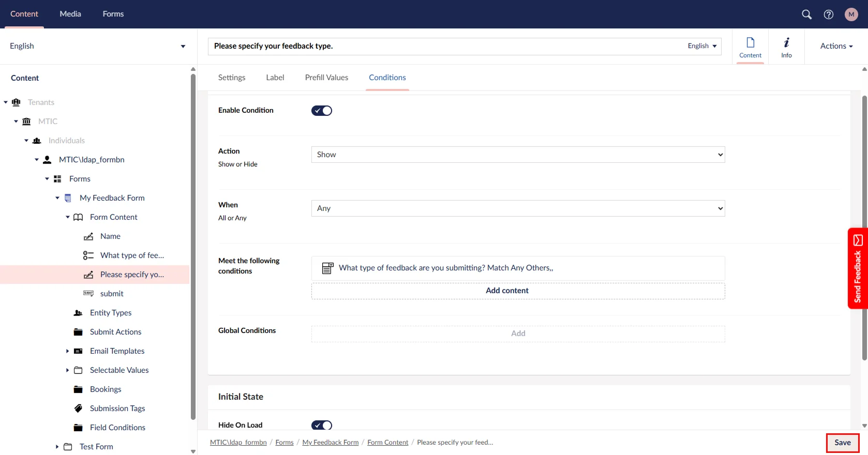
Task: Click the Email Templates envelope icon
Action: 78,351
